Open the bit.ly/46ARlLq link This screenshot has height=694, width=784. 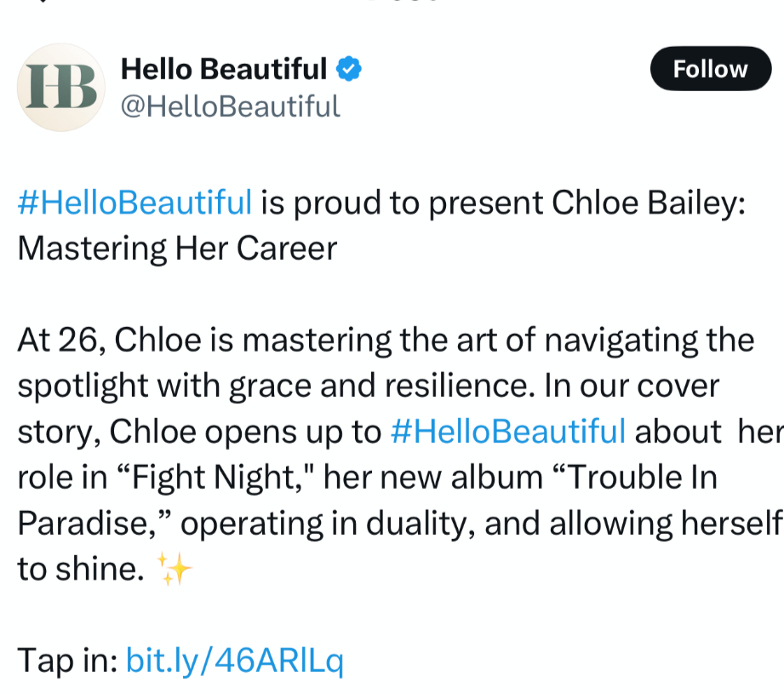234,661
